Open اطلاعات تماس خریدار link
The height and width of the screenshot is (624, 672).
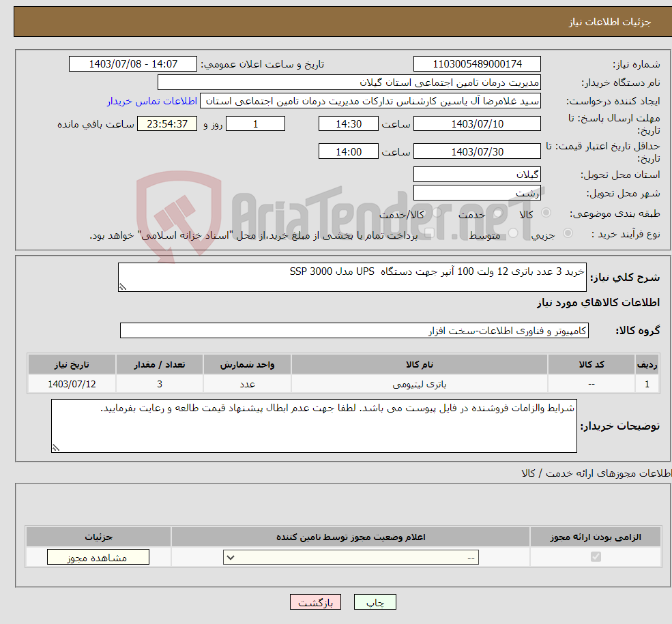tap(152, 101)
